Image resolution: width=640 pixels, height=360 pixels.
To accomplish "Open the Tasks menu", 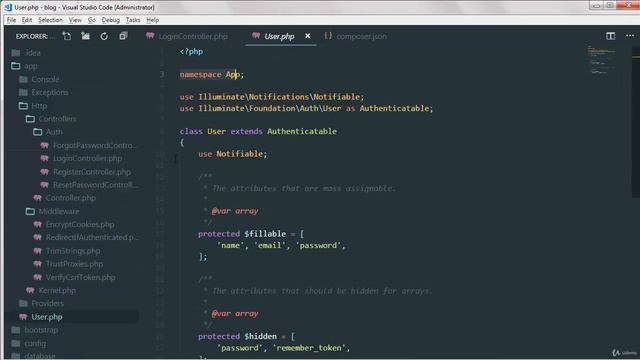I will (133, 20).
